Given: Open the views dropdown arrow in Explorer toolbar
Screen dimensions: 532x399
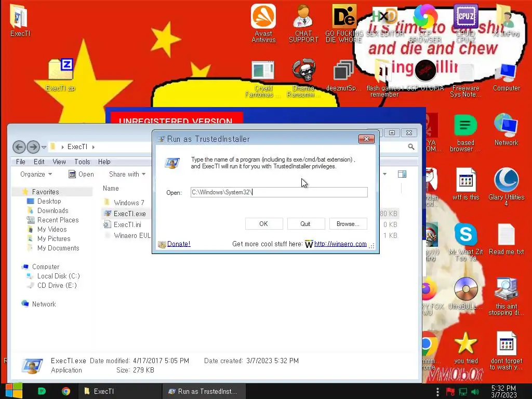Looking at the screenshot, I should tap(385, 174).
